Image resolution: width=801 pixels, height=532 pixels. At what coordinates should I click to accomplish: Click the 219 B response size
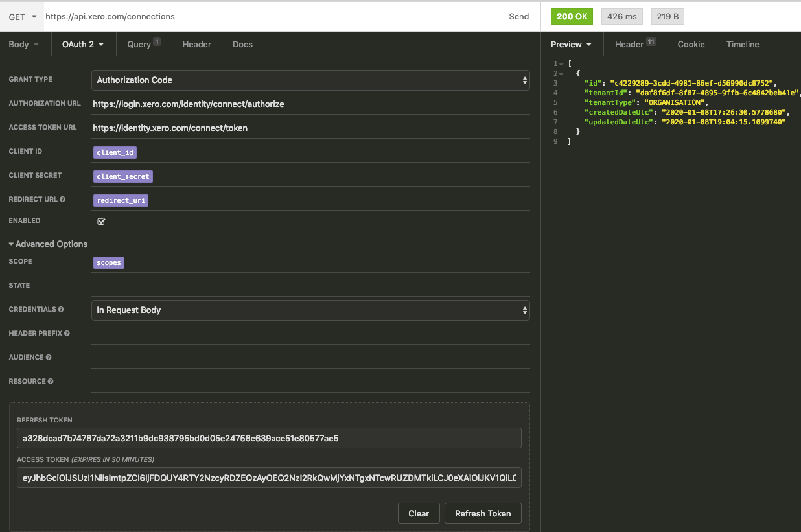tap(667, 17)
